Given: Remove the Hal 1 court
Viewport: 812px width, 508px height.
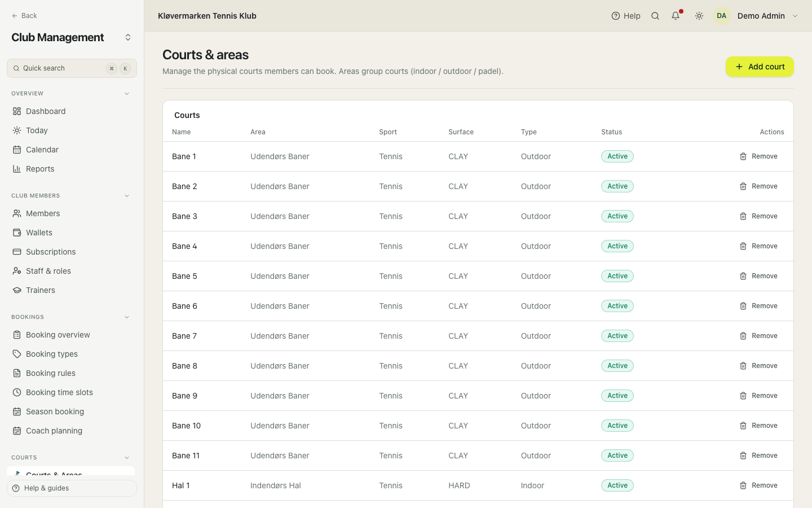Looking at the screenshot, I should [x=758, y=485].
